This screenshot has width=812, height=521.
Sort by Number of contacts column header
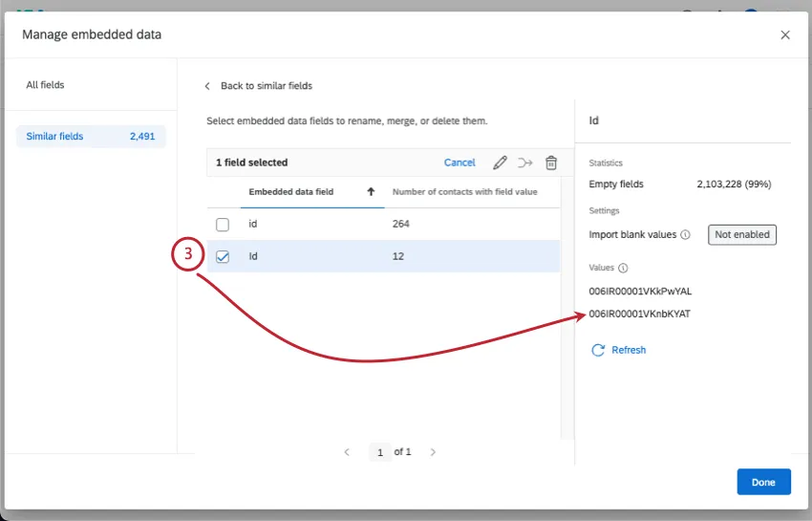click(x=464, y=192)
